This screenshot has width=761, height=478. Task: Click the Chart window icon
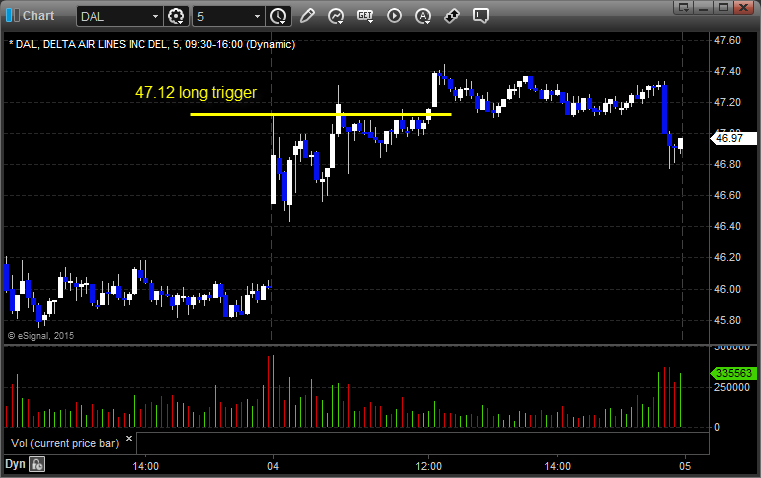13,16
